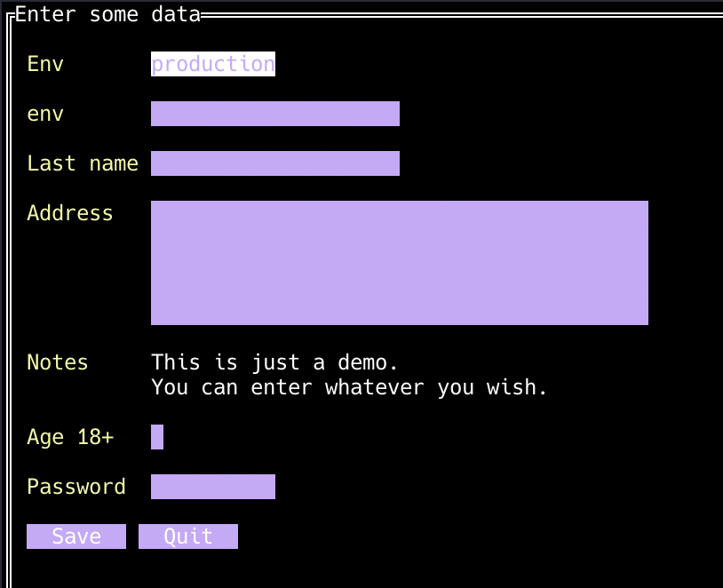Select the Last name input field

[x=275, y=163]
